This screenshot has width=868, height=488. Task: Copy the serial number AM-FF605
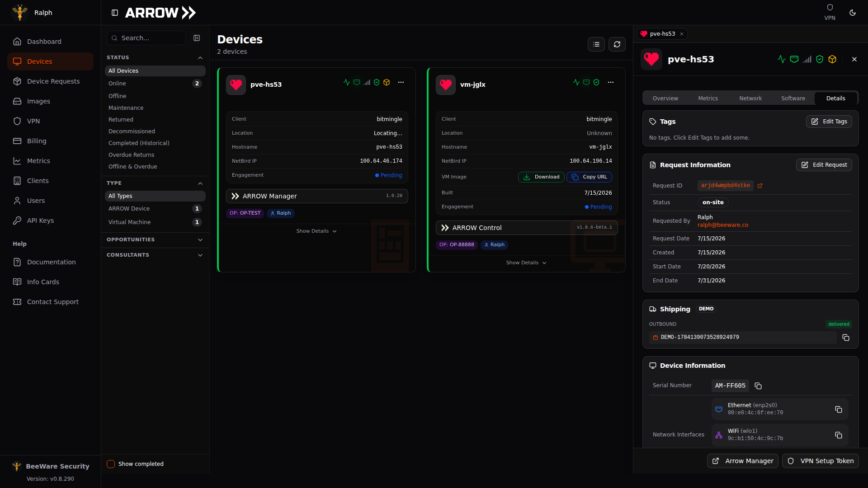point(758,386)
